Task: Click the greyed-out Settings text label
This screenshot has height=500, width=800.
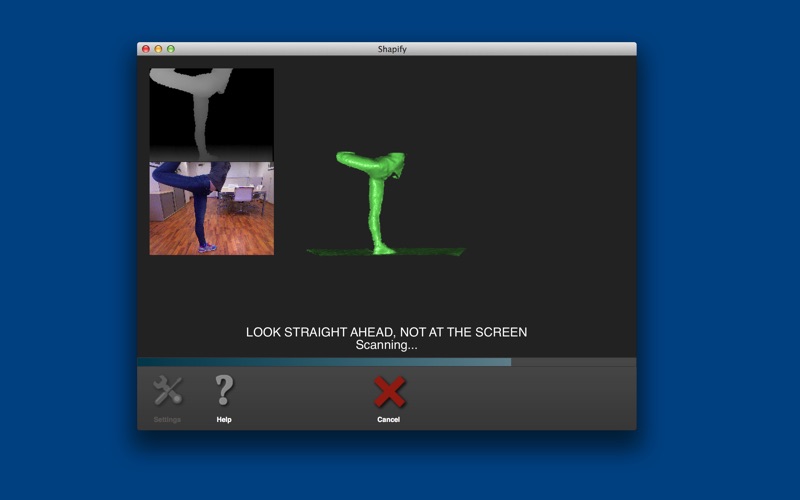Action: tap(167, 420)
